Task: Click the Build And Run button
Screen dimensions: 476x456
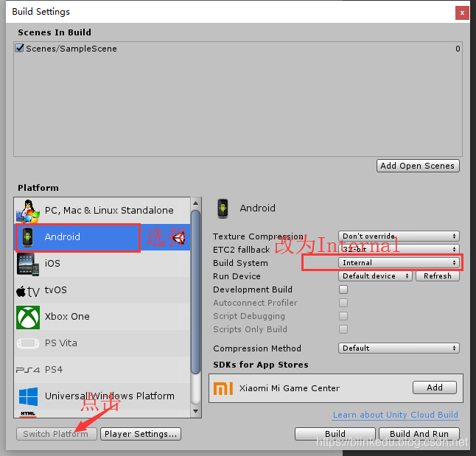Action: [419, 434]
